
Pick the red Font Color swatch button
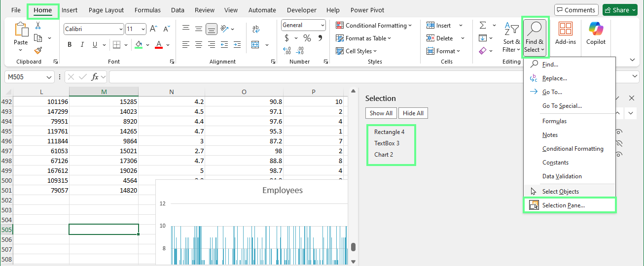click(159, 45)
